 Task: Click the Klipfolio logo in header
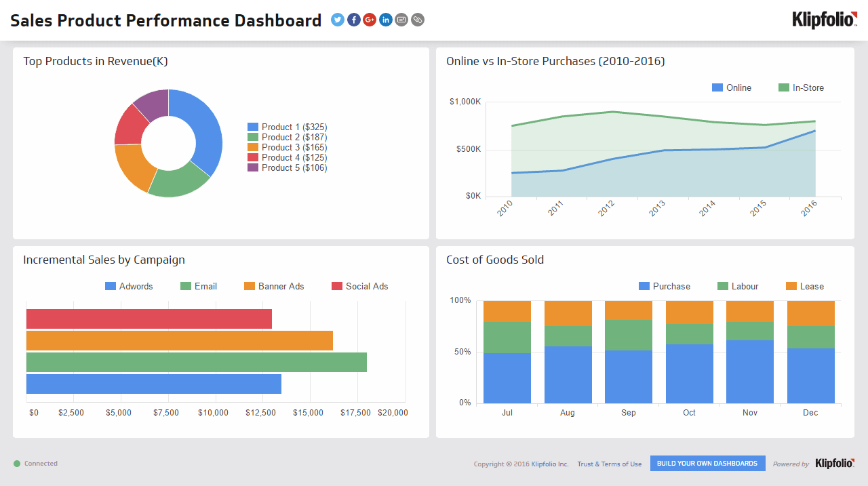(x=824, y=20)
